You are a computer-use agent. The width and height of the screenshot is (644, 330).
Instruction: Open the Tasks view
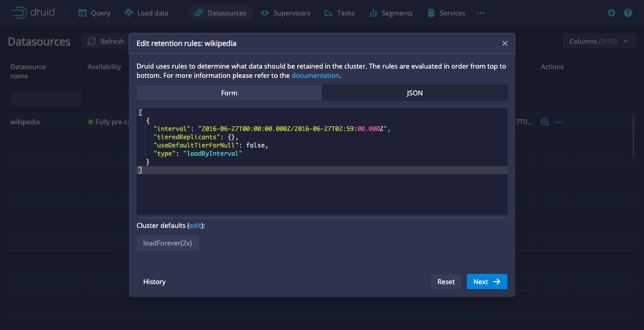pyautogui.click(x=340, y=13)
